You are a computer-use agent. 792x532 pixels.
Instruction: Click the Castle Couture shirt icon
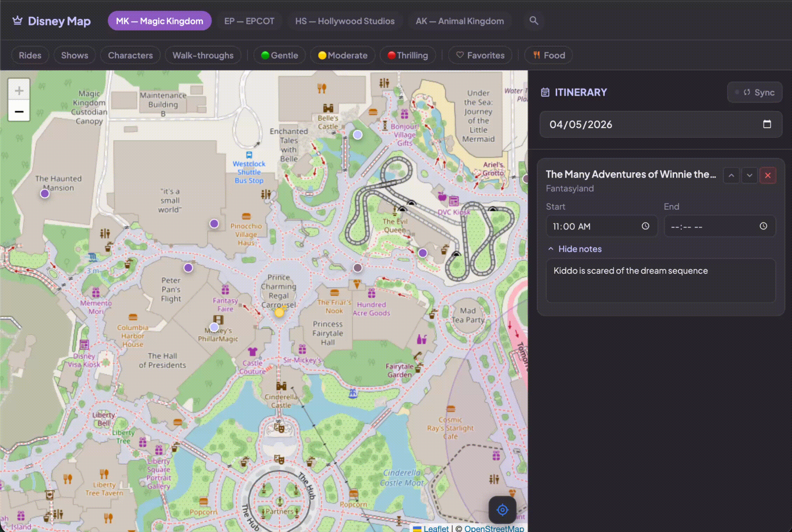252,351
